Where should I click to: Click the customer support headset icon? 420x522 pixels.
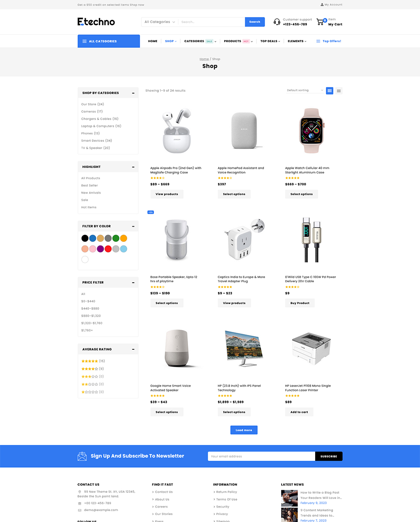(x=277, y=22)
